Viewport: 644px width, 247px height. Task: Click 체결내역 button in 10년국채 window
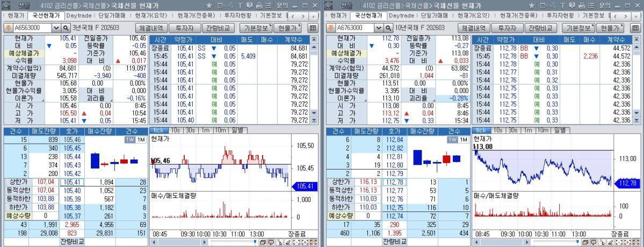[x=474, y=28]
